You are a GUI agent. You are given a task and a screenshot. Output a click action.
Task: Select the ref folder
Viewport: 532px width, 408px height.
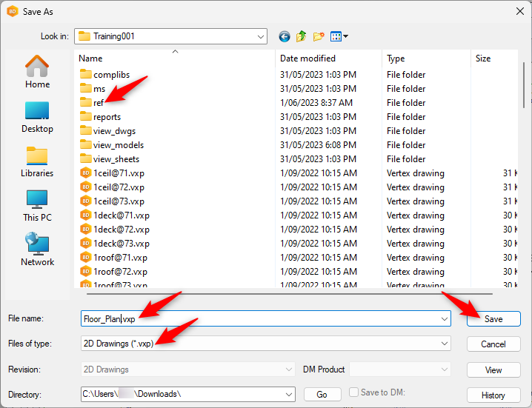click(92, 103)
